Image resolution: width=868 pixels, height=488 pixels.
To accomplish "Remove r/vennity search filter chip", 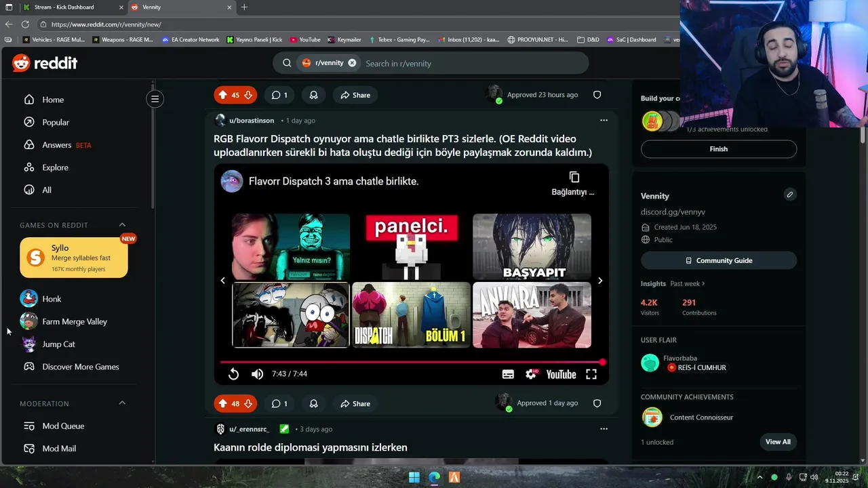I will [x=352, y=63].
